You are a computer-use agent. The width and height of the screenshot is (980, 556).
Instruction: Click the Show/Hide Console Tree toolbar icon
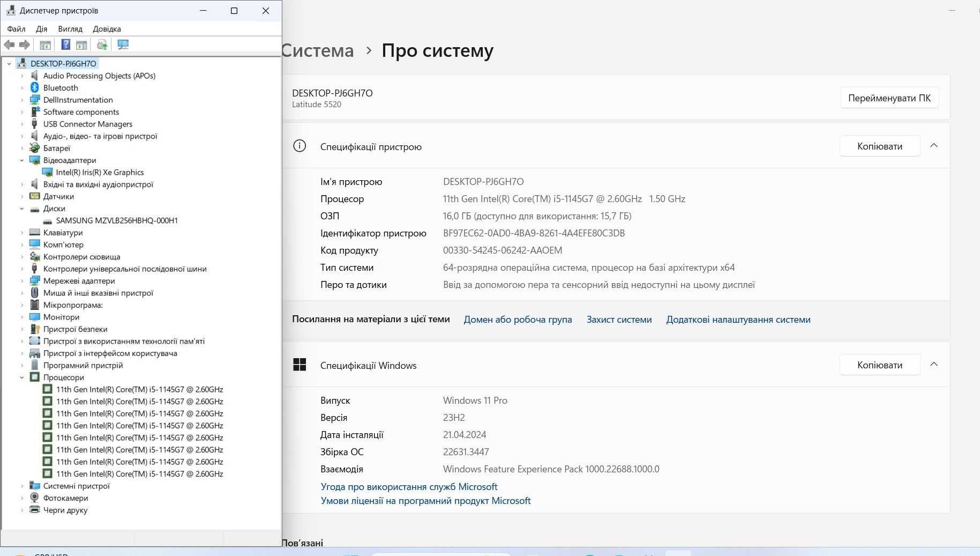click(x=45, y=45)
